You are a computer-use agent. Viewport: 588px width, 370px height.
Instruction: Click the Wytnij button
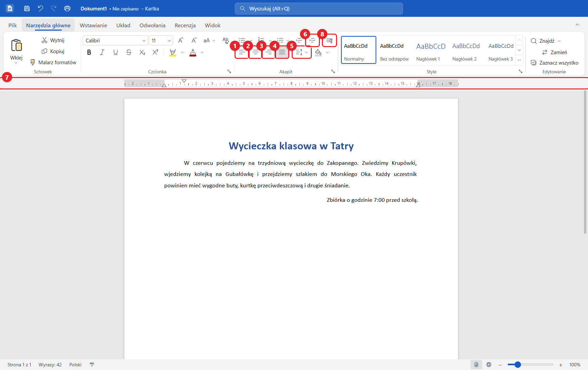[x=53, y=40]
